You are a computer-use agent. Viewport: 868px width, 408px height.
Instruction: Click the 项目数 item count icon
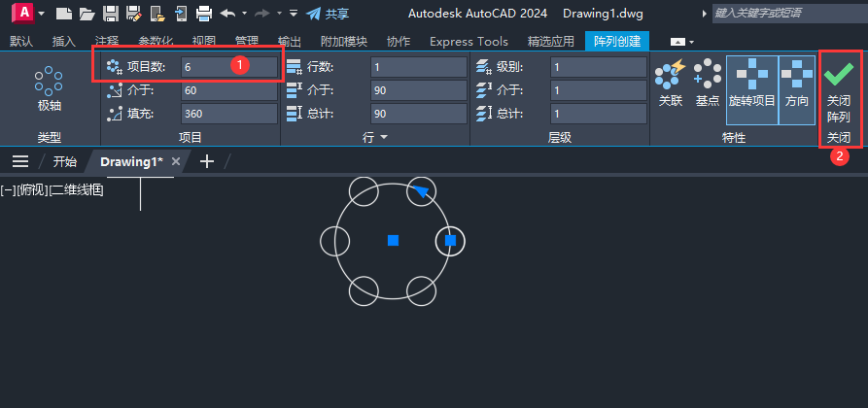click(114, 67)
